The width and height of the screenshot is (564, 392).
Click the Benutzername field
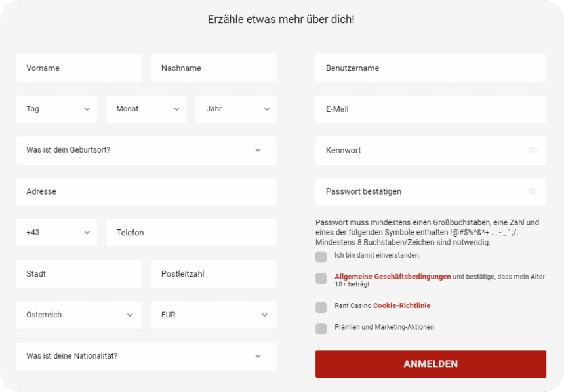430,68
